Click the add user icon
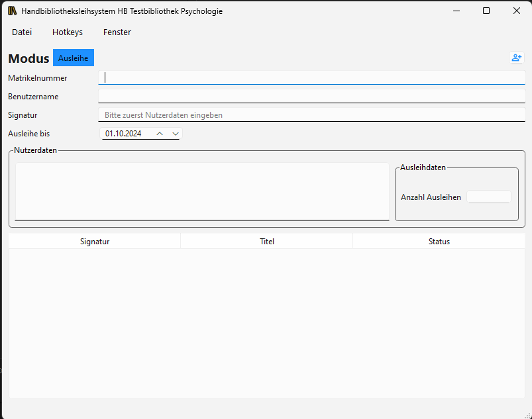Image resolution: width=532 pixels, height=419 pixels. point(516,58)
